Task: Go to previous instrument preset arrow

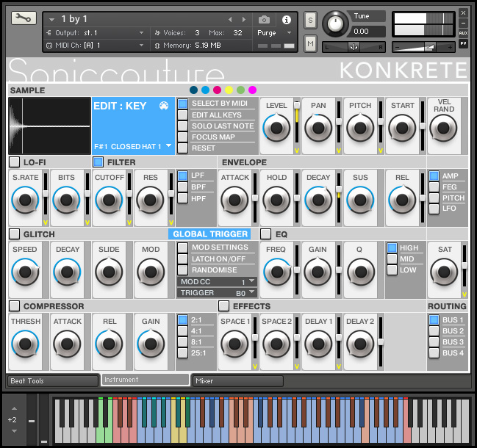Action: pyautogui.click(x=230, y=20)
